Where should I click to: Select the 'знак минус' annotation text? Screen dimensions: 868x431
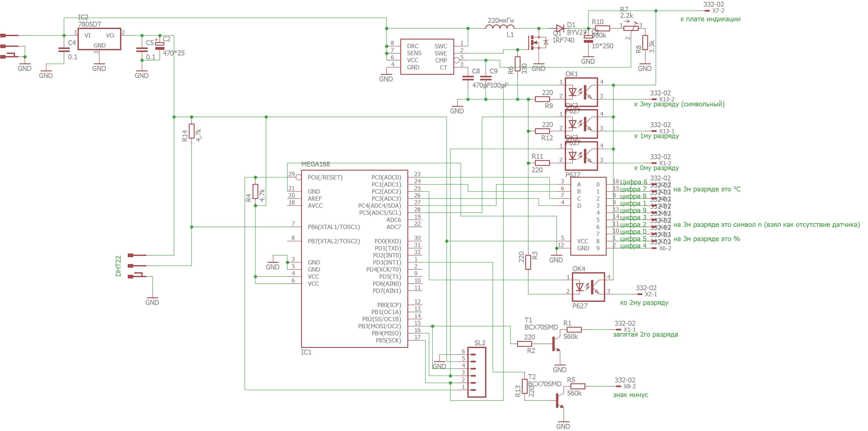tap(630, 395)
